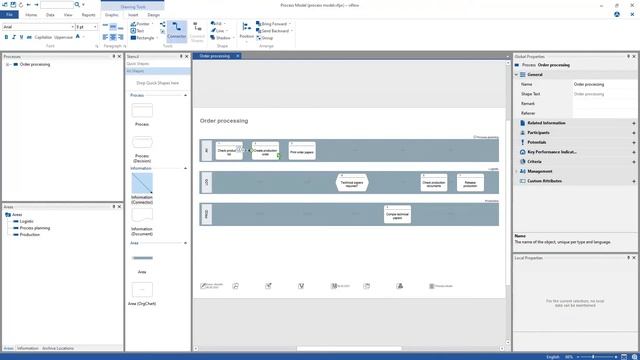Image resolution: width=640 pixels, height=360 pixels.
Task: Toggle strikethrough formatting
Action: pos(29,37)
